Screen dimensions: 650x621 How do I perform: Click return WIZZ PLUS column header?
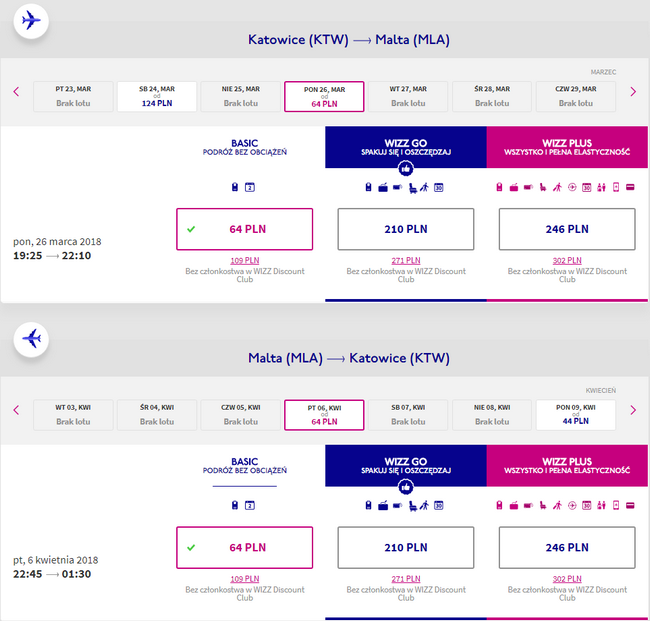pos(567,466)
